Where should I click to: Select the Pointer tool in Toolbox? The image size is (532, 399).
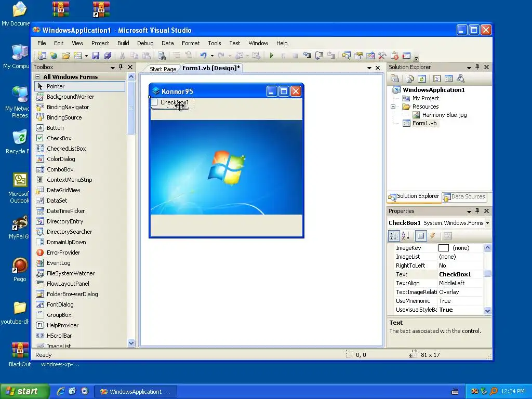click(79, 86)
